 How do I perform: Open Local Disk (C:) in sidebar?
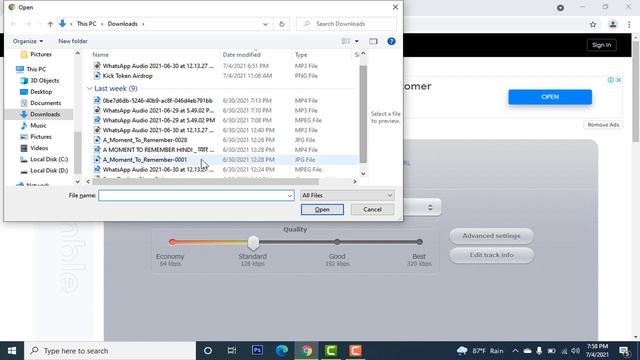point(49,159)
